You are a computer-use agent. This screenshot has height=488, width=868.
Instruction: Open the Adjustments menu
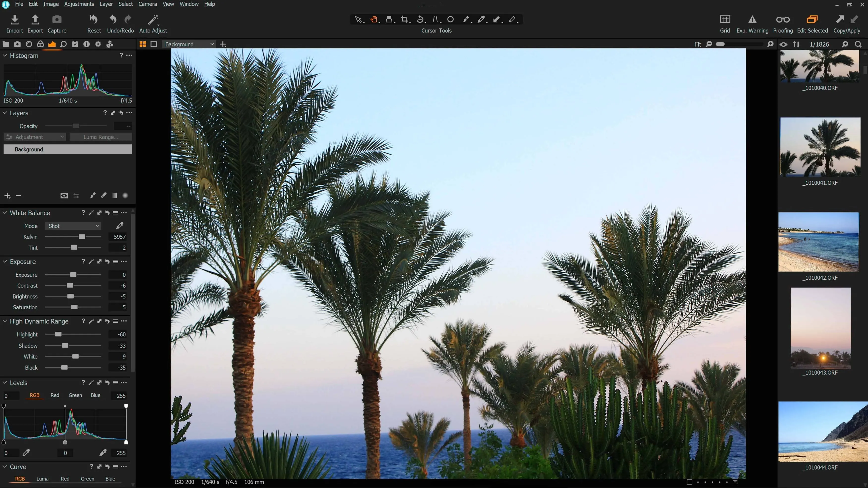(x=79, y=4)
